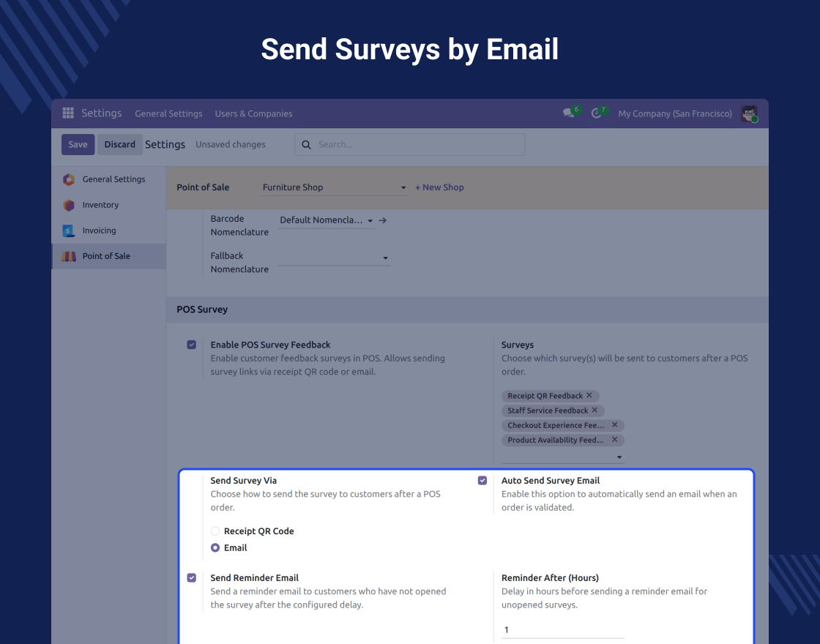820x644 pixels.
Task: Click My Company (San Francisco) switcher
Action: click(x=675, y=113)
